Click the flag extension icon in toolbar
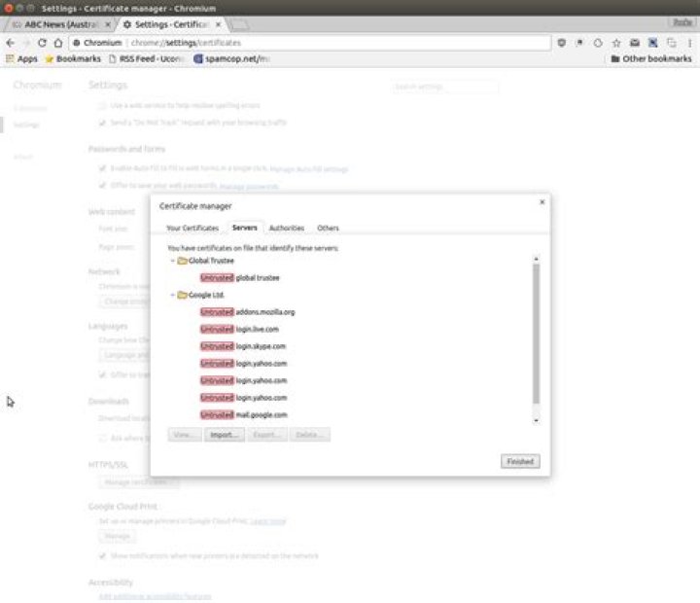 [x=579, y=43]
